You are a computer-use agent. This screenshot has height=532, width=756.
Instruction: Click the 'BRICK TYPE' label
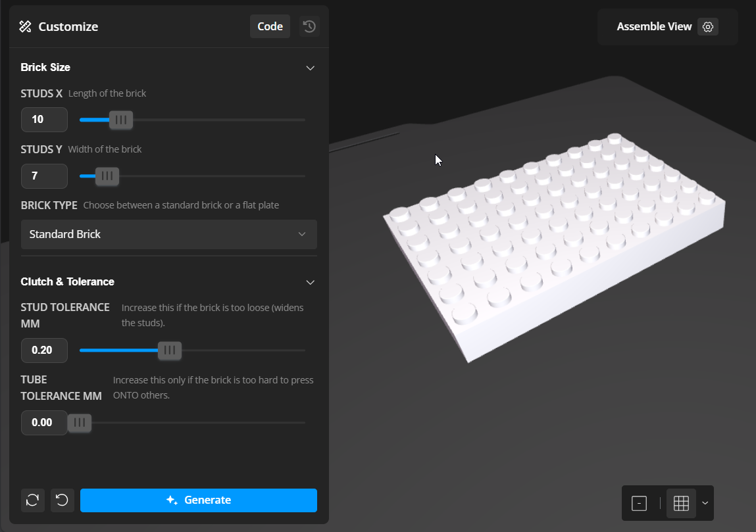coord(49,205)
